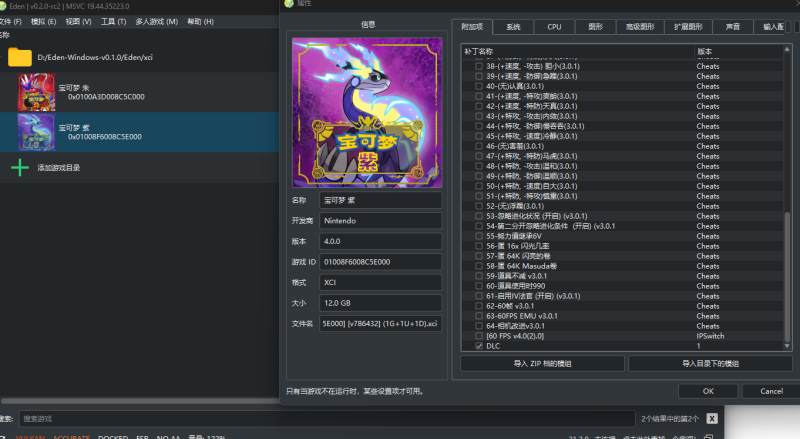Enable cheat 60 item use 990 checkbox
Viewport: 800px width, 439px height.
pyautogui.click(x=479, y=286)
